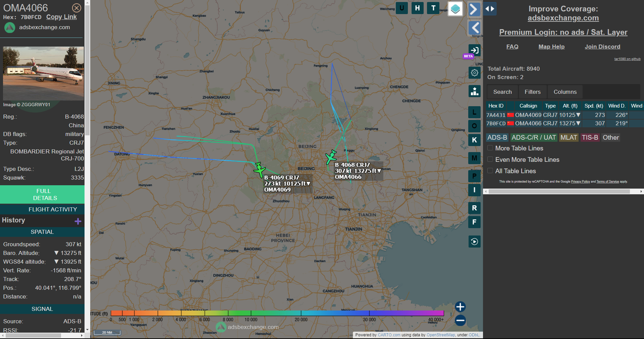Toggle the L map button

pyautogui.click(x=474, y=112)
